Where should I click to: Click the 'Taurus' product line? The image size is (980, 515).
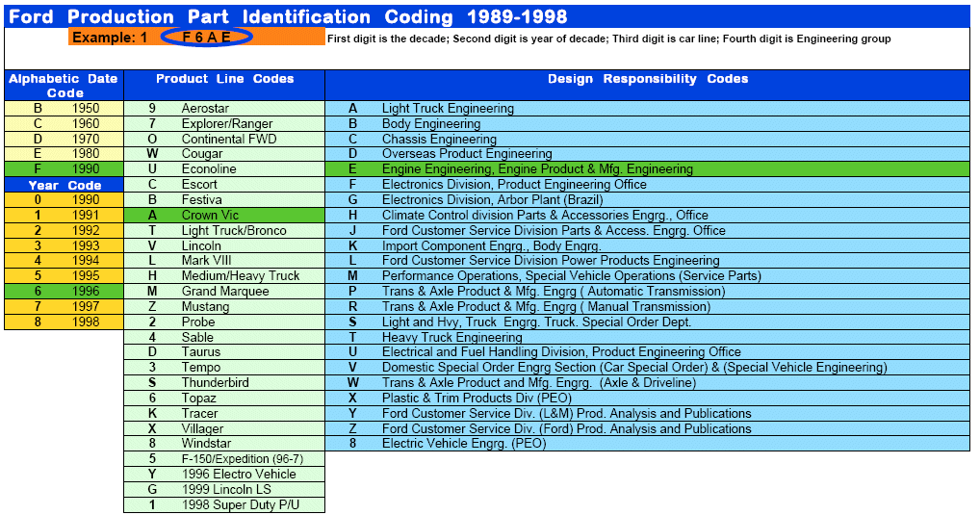coord(224,352)
